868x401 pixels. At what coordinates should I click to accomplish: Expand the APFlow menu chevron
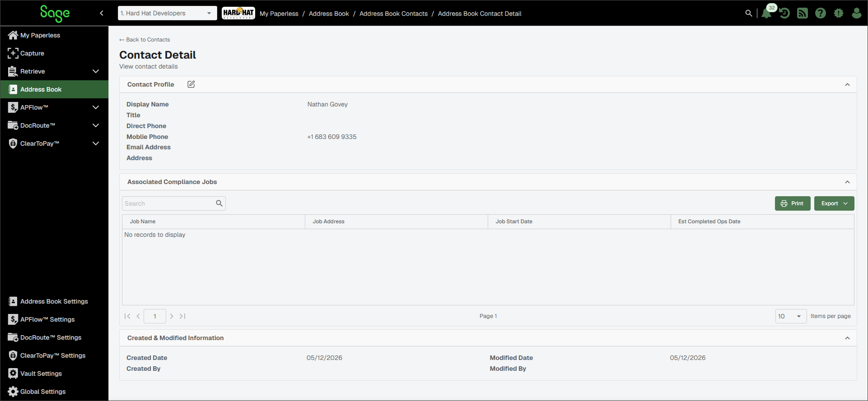[96, 107]
